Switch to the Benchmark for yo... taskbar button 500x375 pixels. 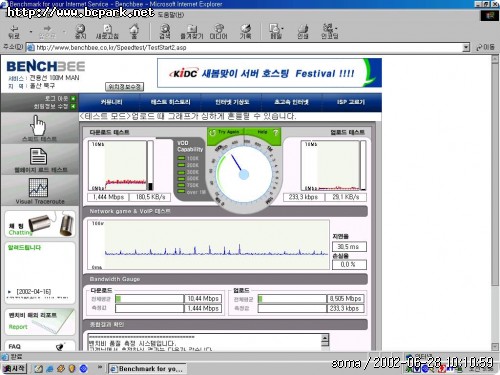click(x=147, y=369)
